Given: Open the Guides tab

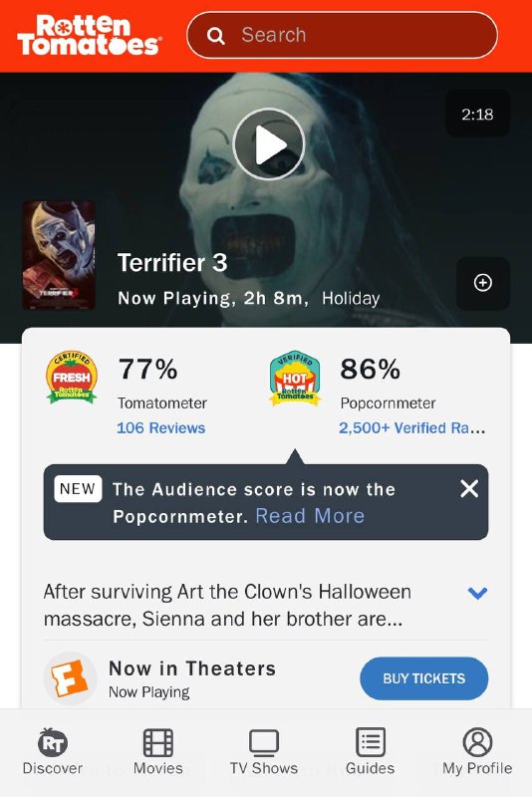Looking at the screenshot, I should pyautogui.click(x=370, y=751).
